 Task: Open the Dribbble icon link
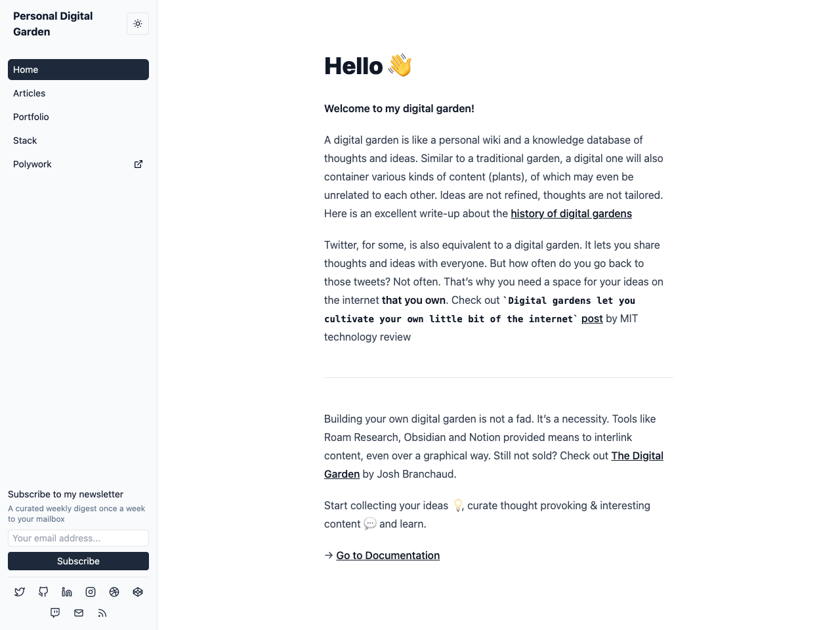[x=114, y=592]
